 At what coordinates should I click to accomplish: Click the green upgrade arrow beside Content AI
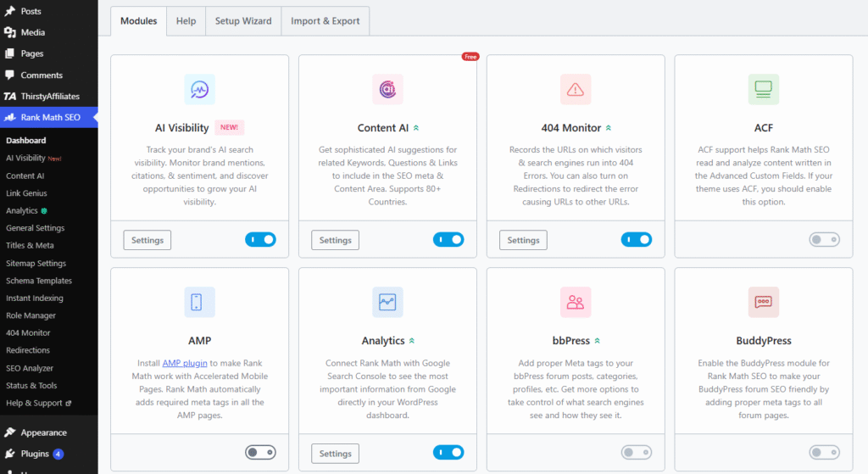point(416,128)
